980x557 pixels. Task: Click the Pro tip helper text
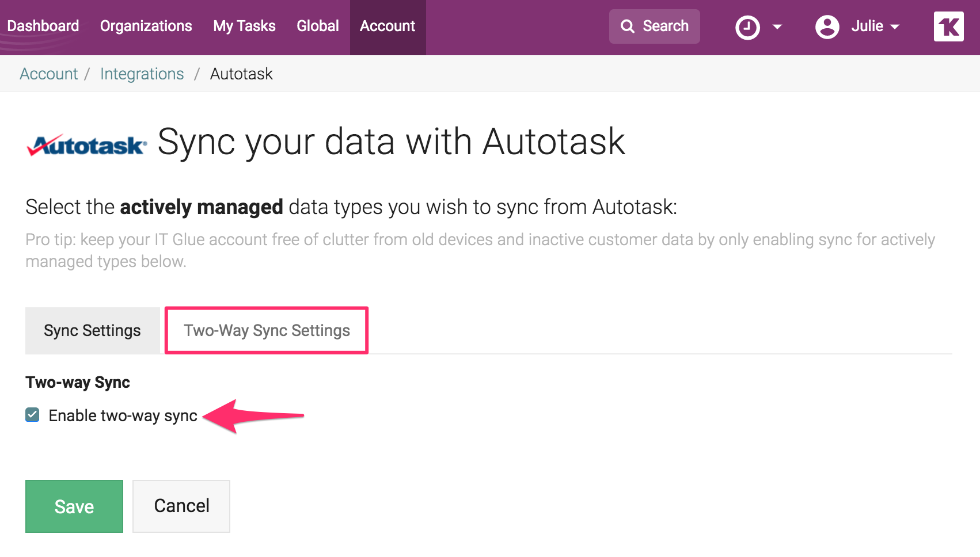[480, 250]
